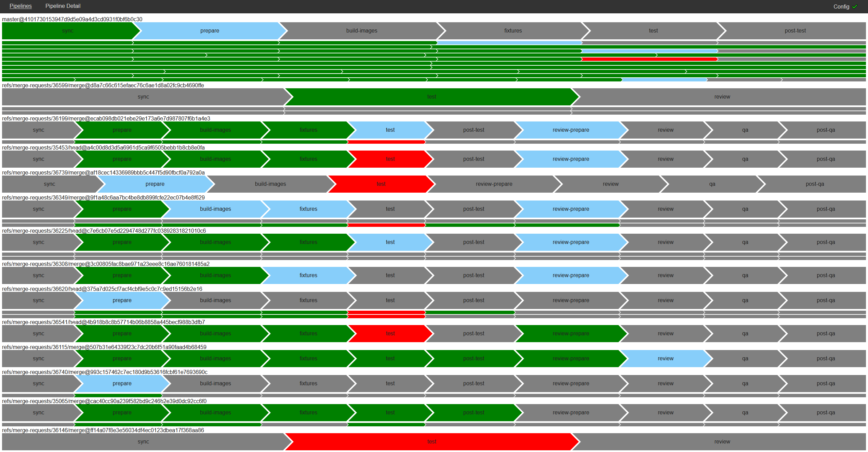Open the Pipeline Detail tab
Viewport: 868px width, 452px height.
[x=63, y=6]
